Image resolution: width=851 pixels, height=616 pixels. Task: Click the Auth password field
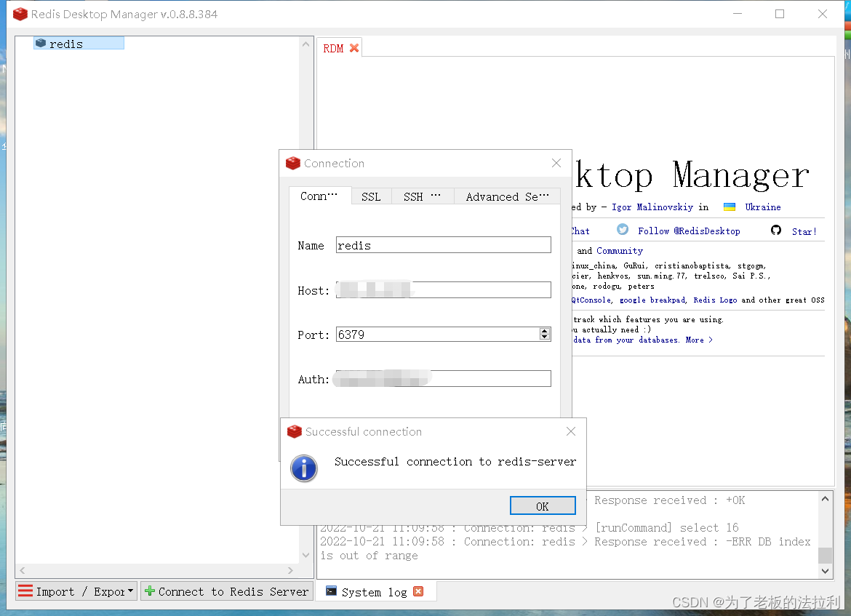point(444,379)
